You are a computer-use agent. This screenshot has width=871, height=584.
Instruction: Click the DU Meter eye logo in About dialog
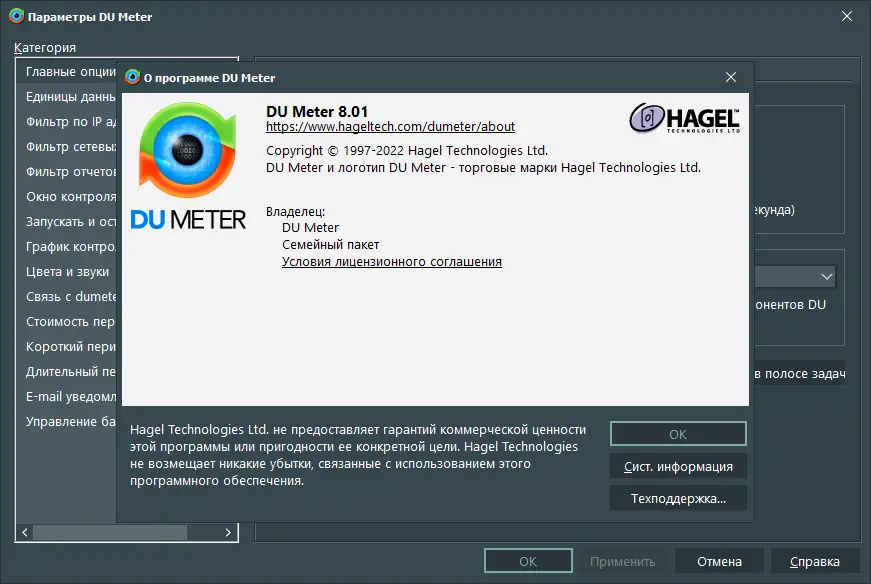pyautogui.click(x=188, y=149)
